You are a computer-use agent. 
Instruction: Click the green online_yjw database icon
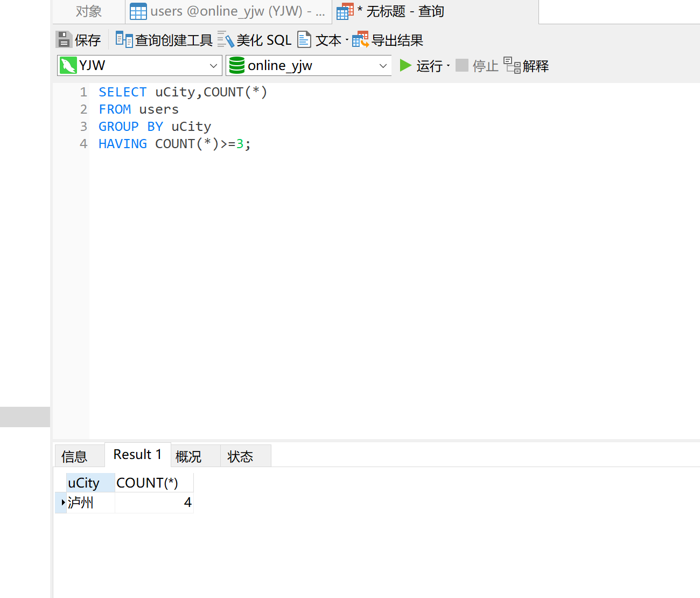[237, 66]
